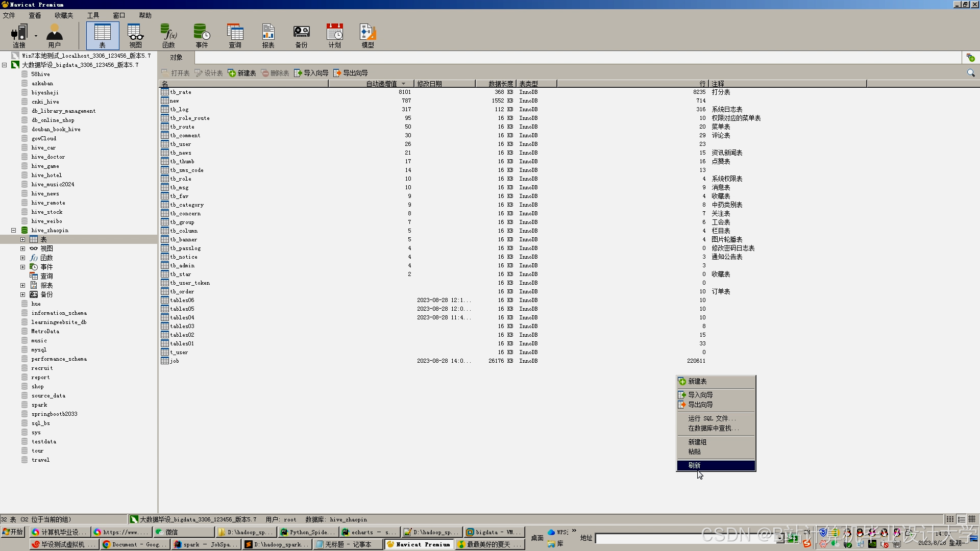Collapse the hive_zhaopin database node

[14, 230]
